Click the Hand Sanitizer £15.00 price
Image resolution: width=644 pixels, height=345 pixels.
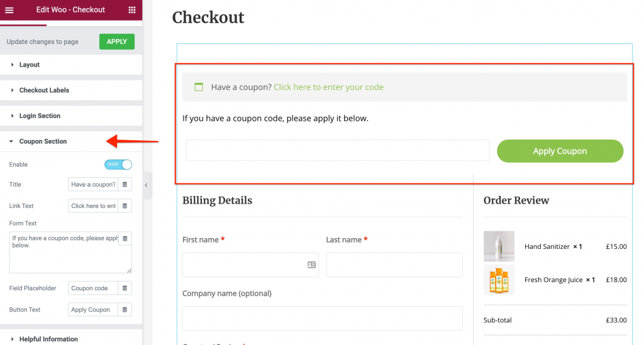click(616, 246)
